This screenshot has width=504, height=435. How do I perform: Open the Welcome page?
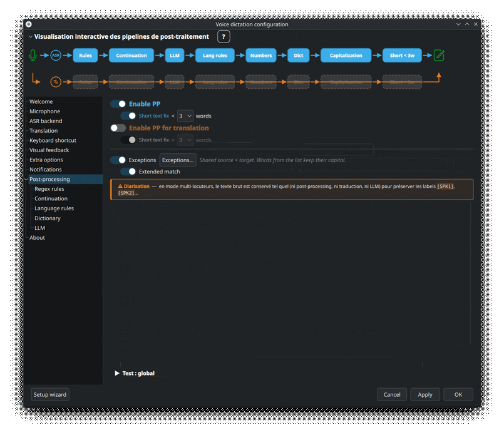point(41,101)
